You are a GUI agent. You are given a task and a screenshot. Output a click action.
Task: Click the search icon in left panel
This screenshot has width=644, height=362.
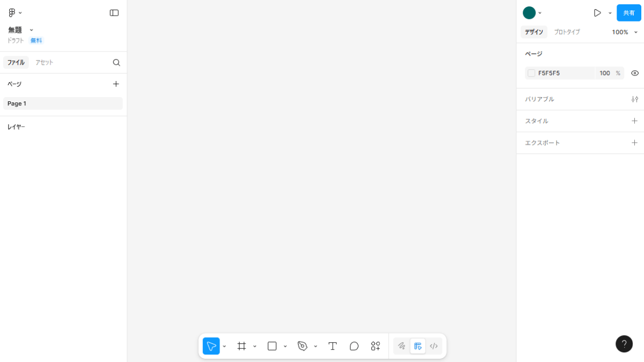click(x=116, y=62)
